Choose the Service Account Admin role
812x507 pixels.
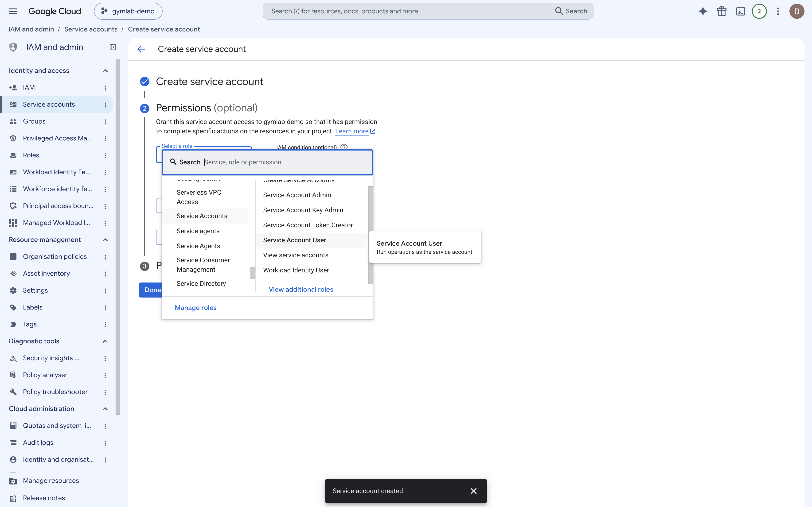[x=310, y=195]
